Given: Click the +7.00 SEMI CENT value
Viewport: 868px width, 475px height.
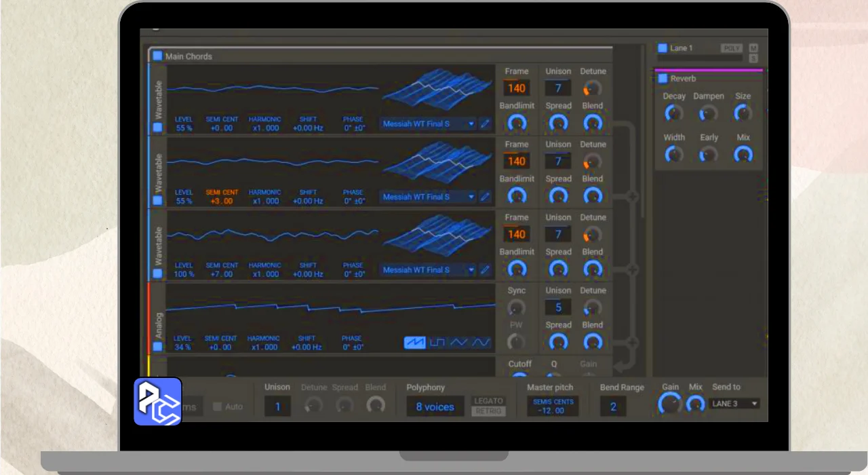Looking at the screenshot, I should 222,274.
